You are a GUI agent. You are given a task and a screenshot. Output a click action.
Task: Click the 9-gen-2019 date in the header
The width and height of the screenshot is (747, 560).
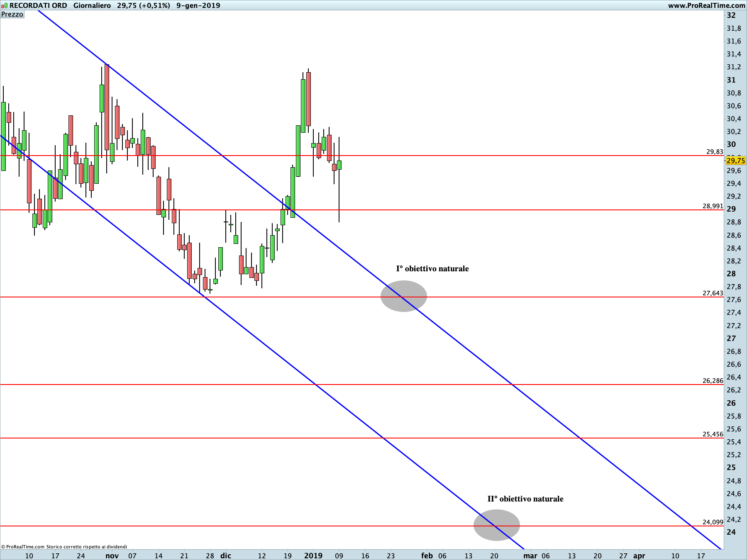[198, 5]
